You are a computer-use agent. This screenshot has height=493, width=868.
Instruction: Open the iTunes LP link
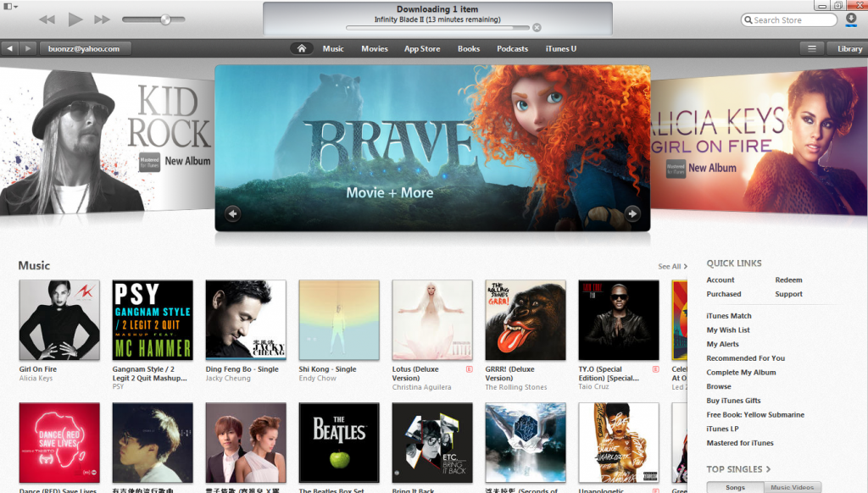pos(722,429)
